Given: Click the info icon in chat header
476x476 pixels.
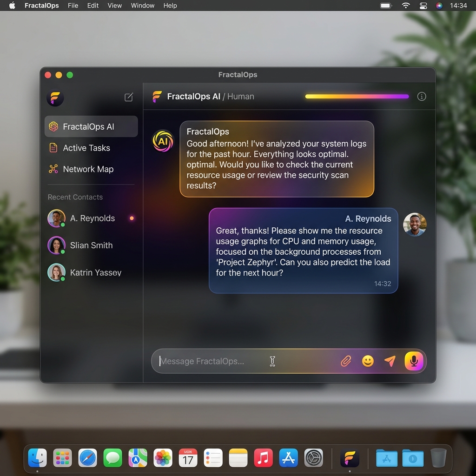Looking at the screenshot, I should pyautogui.click(x=421, y=97).
